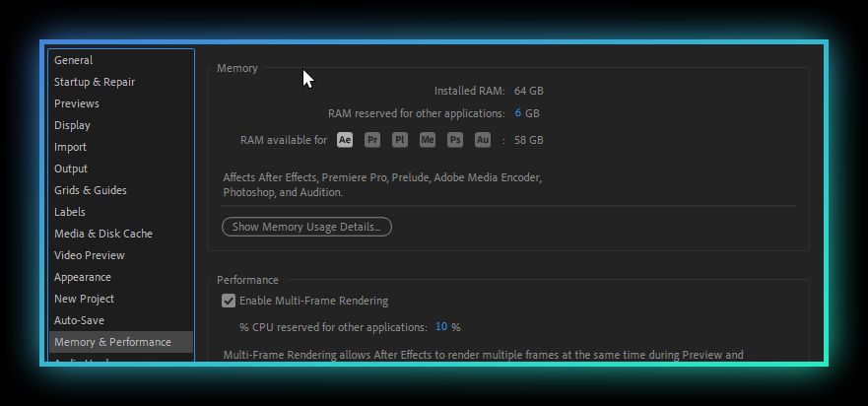Click 'RAM available for' label
Screen dimensions: 868x406
[284, 140]
